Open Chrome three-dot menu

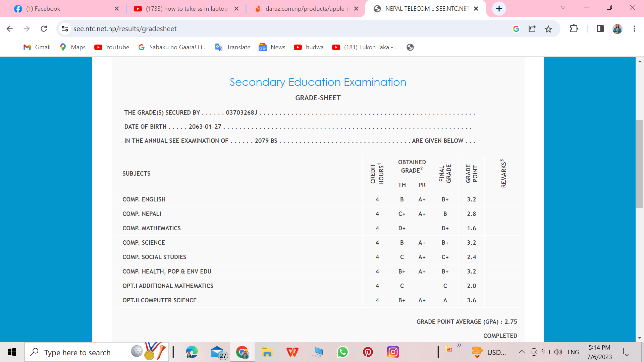634,29
